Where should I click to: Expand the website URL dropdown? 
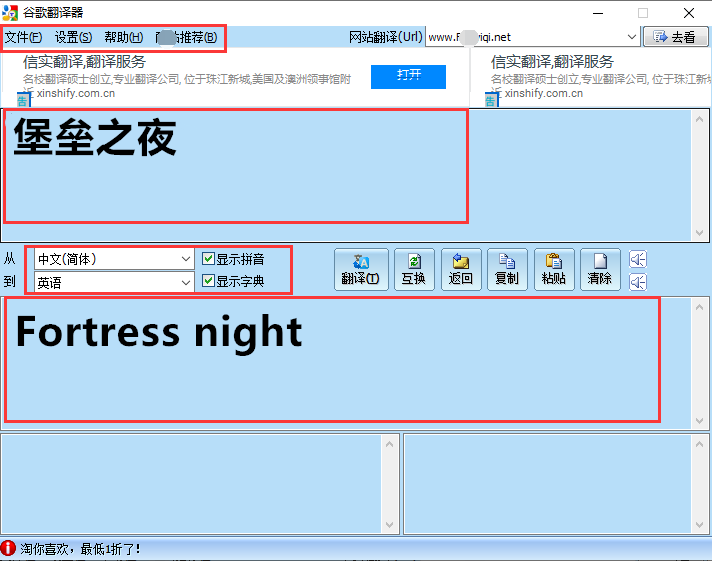click(x=631, y=37)
